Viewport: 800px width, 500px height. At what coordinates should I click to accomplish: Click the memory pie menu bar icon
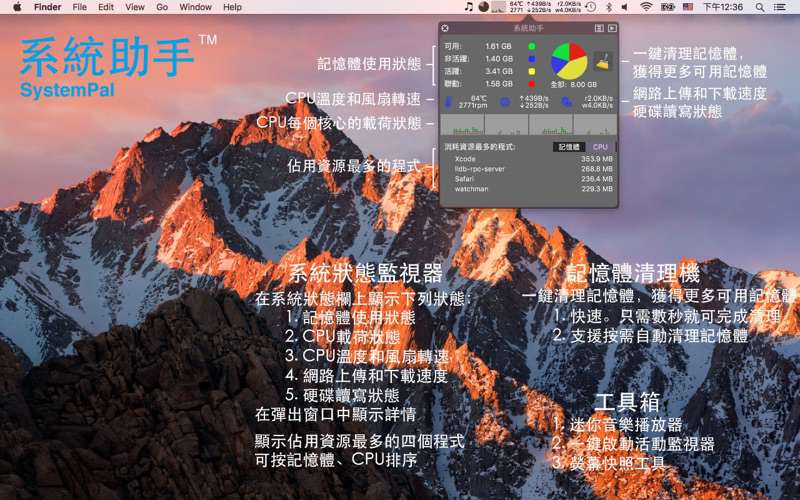[x=483, y=7]
